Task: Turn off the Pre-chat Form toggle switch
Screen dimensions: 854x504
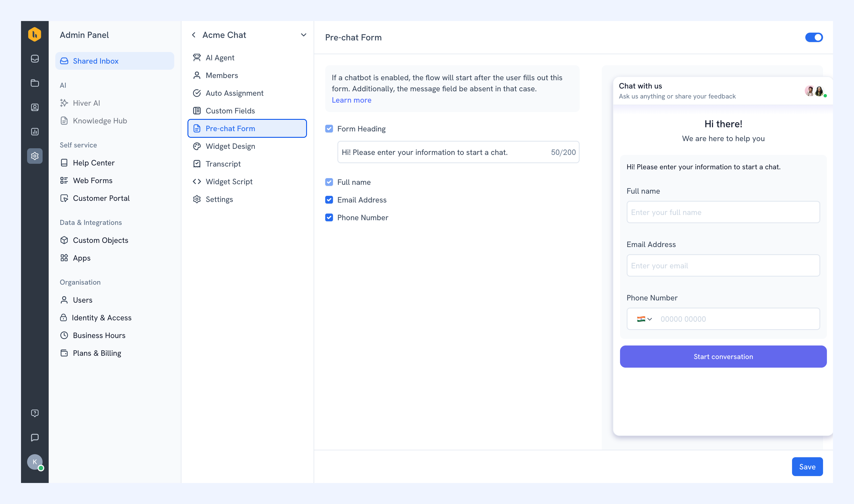Action: click(x=814, y=37)
